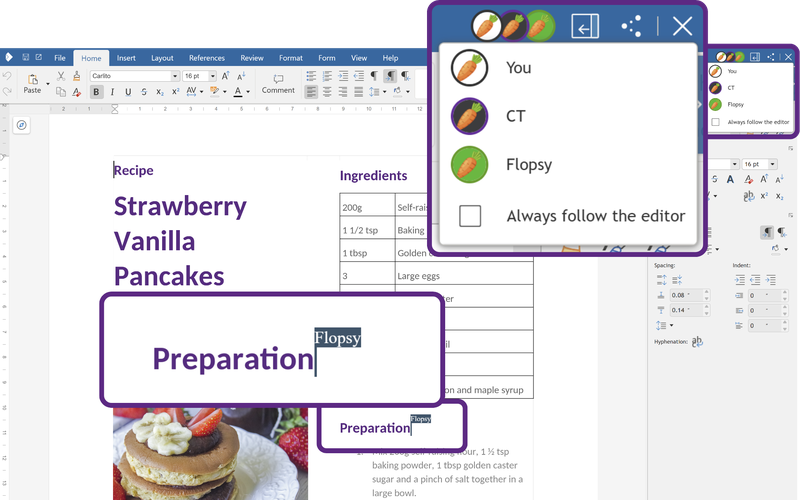
Task: Open the Carlito font name dropdown
Action: pos(135,76)
